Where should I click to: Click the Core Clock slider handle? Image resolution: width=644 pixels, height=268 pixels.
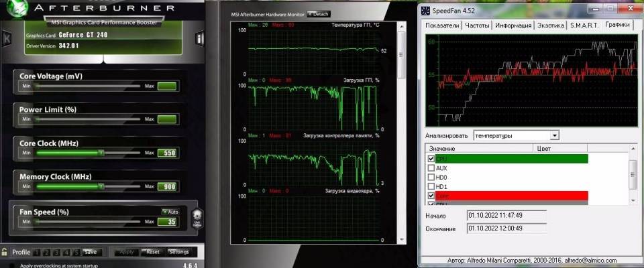tap(101, 152)
